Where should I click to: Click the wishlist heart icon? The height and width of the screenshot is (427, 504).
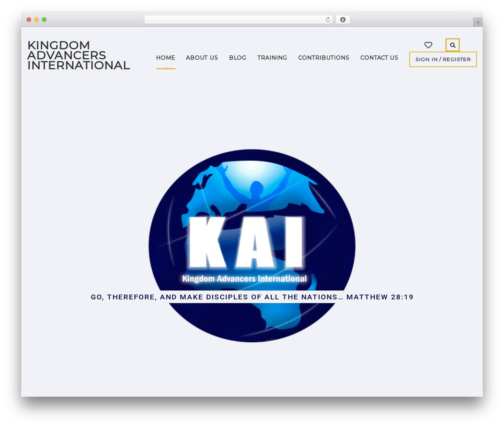coord(428,45)
